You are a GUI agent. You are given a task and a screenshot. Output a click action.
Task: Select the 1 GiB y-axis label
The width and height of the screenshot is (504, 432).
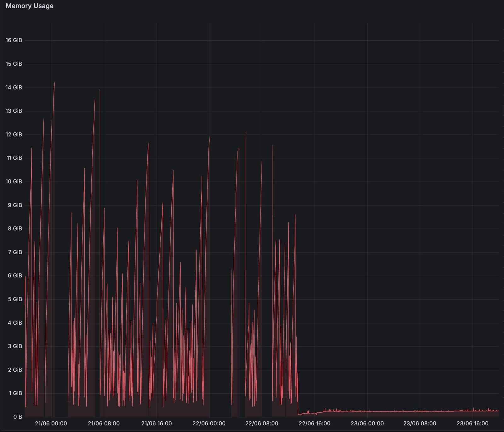click(x=15, y=393)
